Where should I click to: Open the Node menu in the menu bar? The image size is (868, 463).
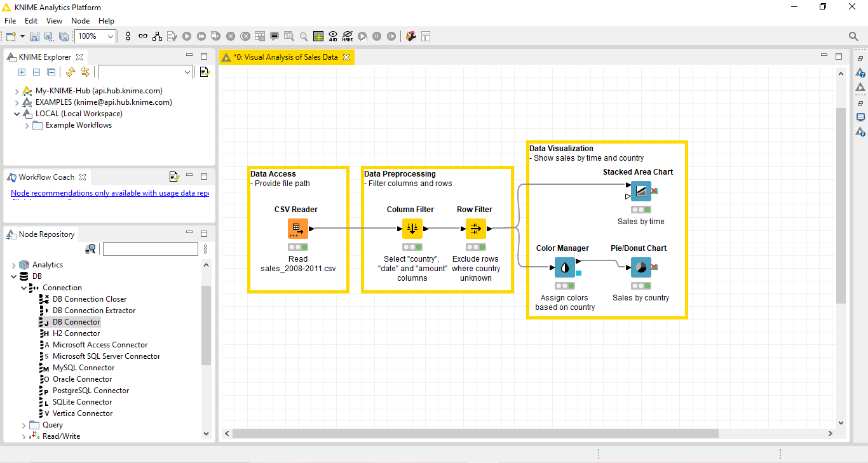click(x=80, y=20)
